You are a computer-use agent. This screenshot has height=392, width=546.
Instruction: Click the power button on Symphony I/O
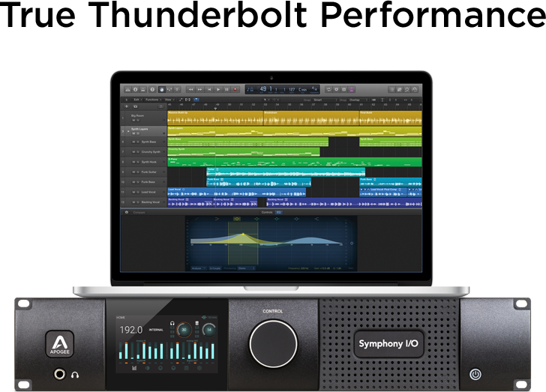(475, 374)
